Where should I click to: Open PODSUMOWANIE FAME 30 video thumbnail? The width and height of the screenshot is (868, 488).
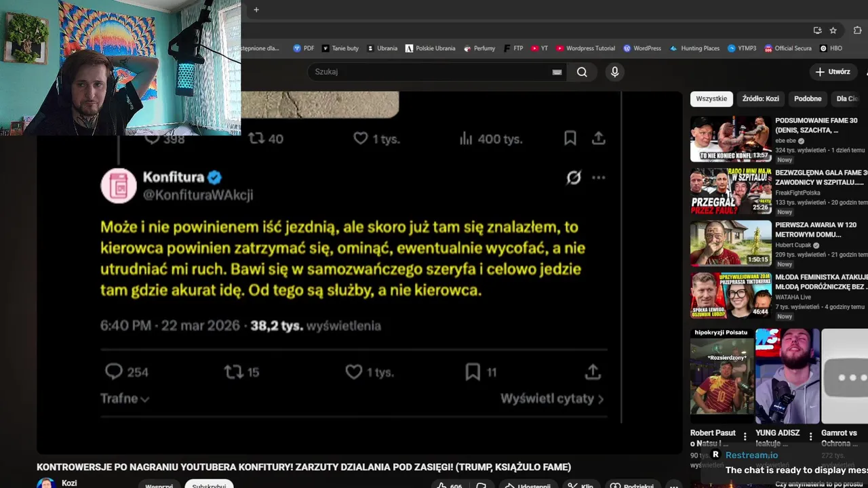pos(731,139)
